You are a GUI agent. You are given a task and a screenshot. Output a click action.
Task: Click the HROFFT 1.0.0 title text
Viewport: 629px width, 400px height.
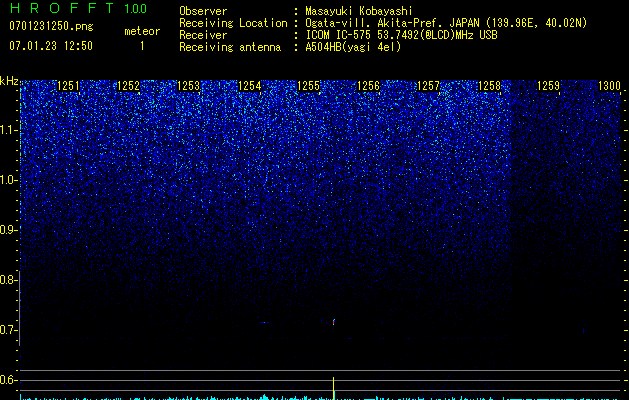[79, 8]
